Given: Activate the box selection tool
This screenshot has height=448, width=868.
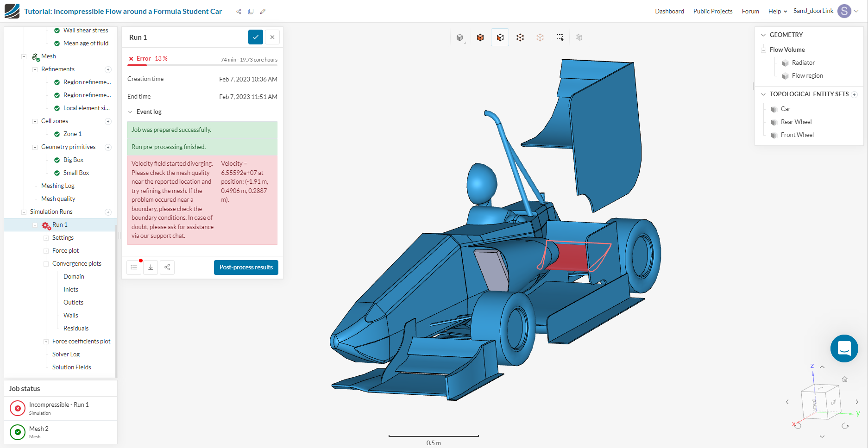Looking at the screenshot, I should [560, 37].
